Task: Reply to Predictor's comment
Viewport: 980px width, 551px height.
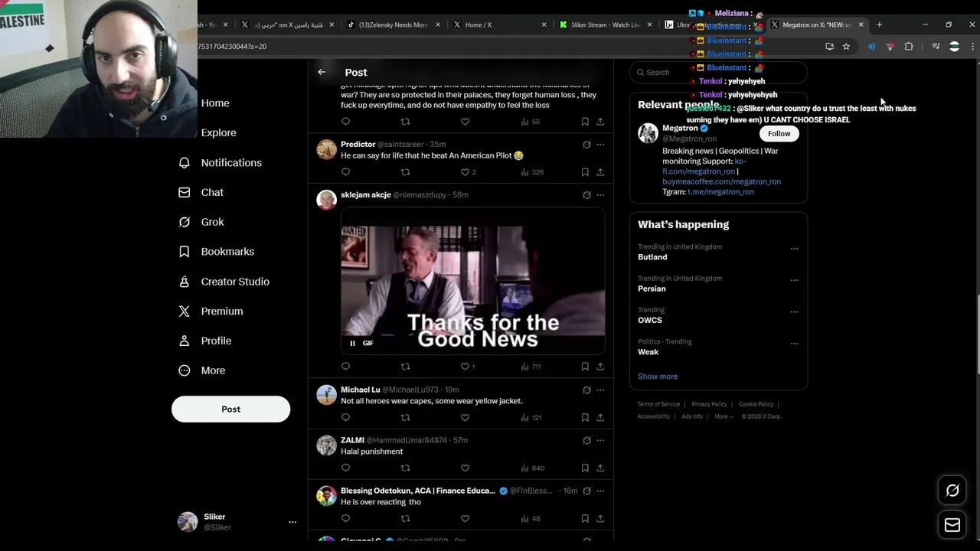Action: [x=345, y=172]
